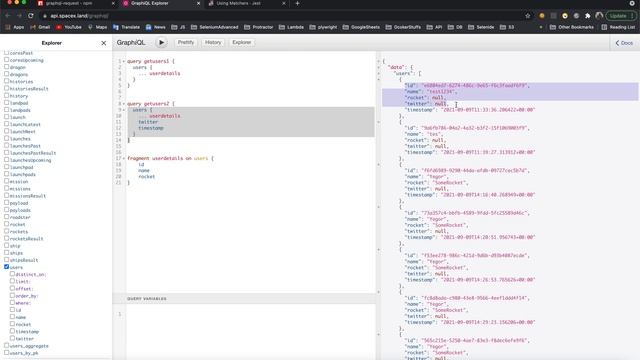
Task: Click the site lock icon in address bar
Action: (44, 16)
